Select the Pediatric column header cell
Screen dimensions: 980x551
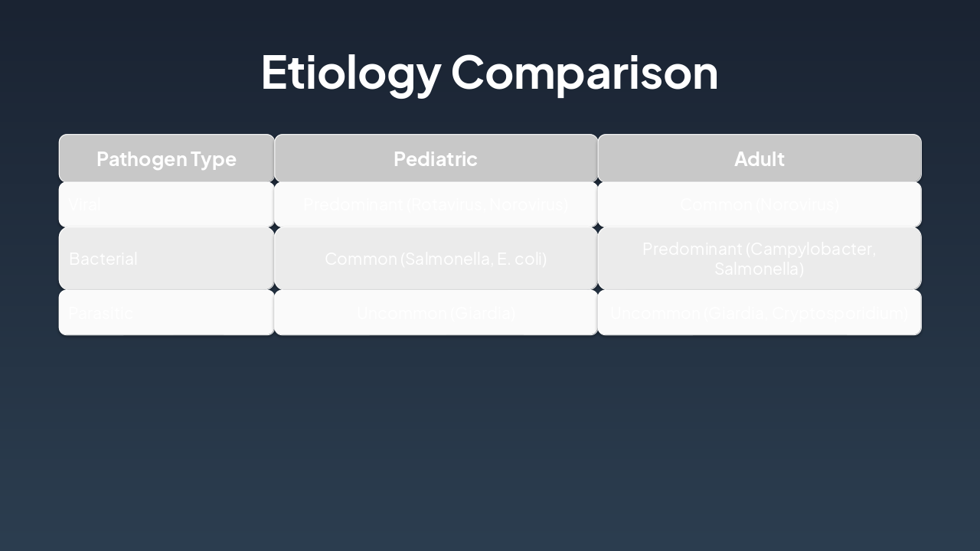coord(436,158)
